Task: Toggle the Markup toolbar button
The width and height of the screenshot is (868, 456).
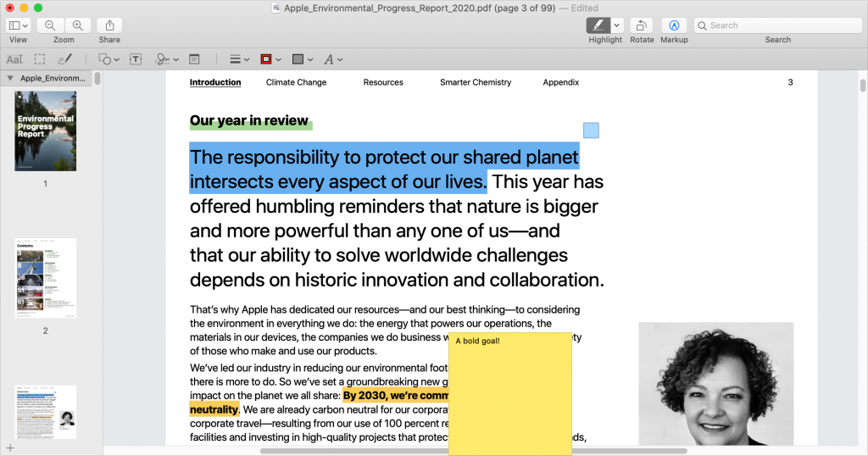Action: 674,25
